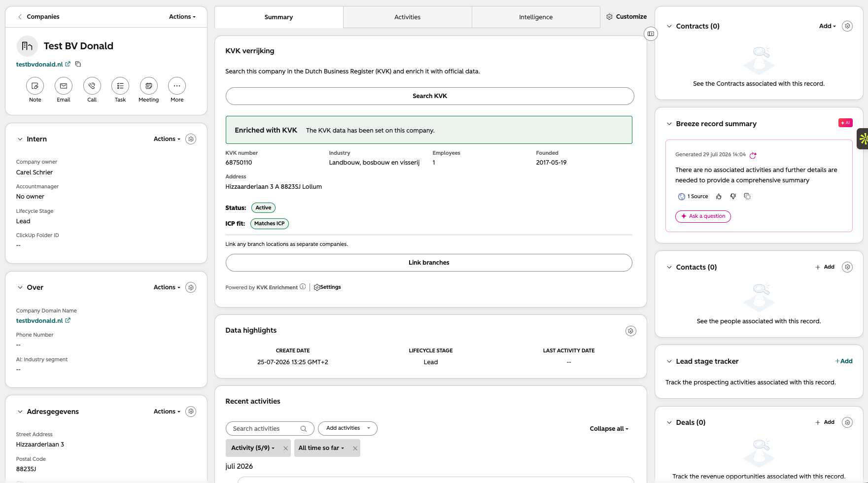Open the All time so far filter

pyautogui.click(x=321, y=448)
